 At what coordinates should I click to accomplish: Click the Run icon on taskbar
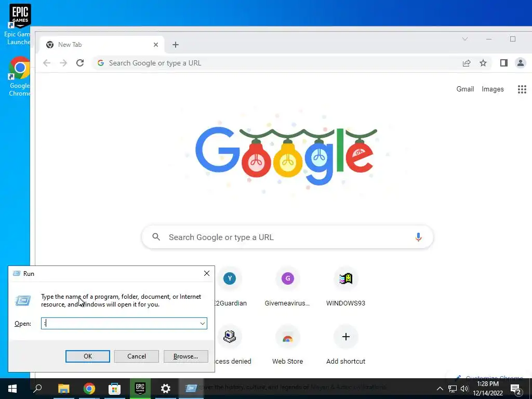[191, 389]
